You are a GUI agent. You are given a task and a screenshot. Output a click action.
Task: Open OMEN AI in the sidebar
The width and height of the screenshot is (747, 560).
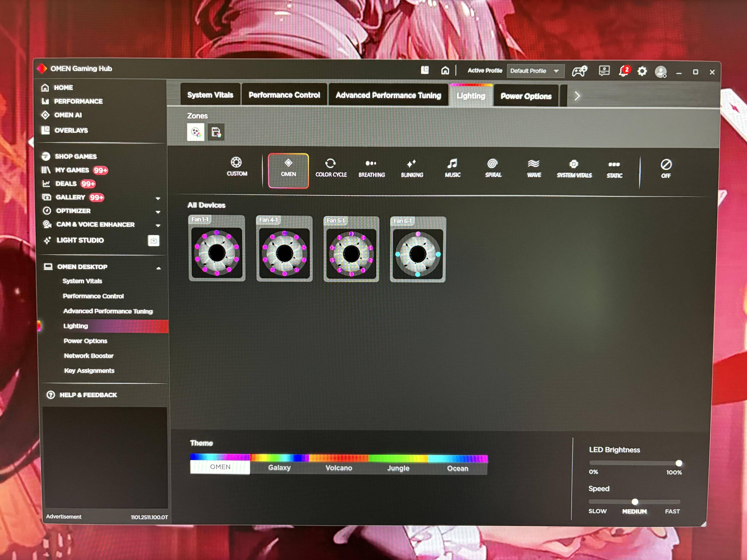tap(61, 115)
